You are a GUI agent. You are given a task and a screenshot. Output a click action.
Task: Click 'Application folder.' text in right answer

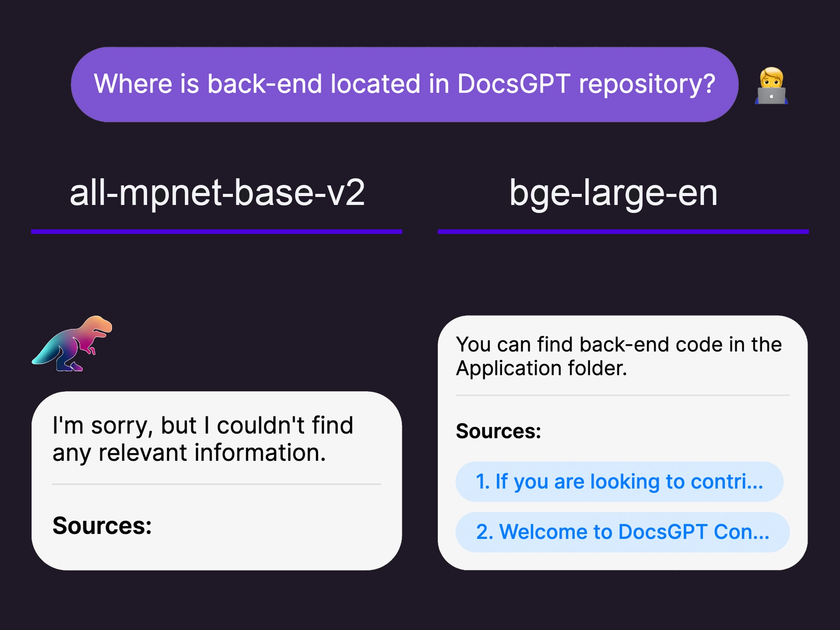point(541,368)
